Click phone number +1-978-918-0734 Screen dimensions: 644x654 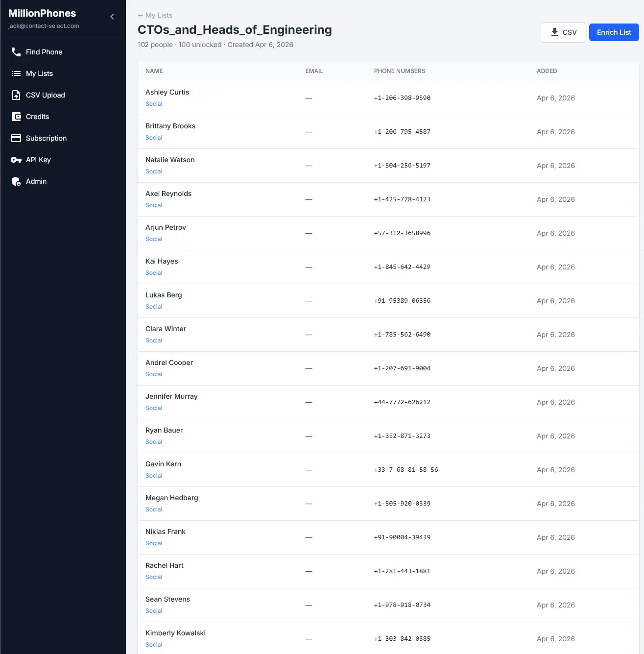[x=402, y=605]
